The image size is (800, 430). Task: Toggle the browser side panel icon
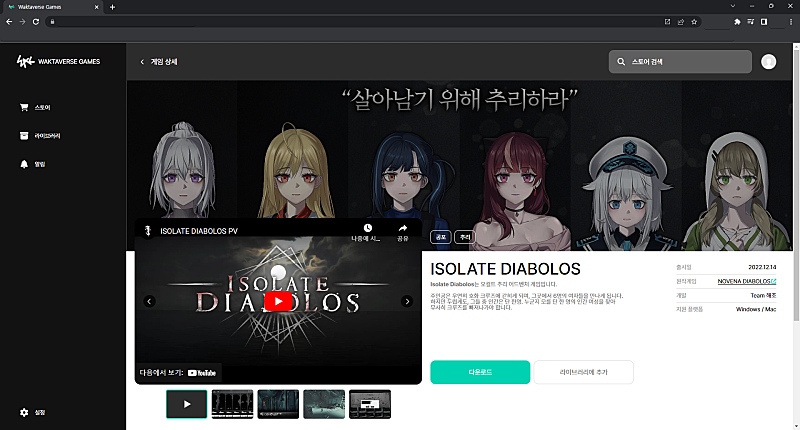(x=764, y=21)
